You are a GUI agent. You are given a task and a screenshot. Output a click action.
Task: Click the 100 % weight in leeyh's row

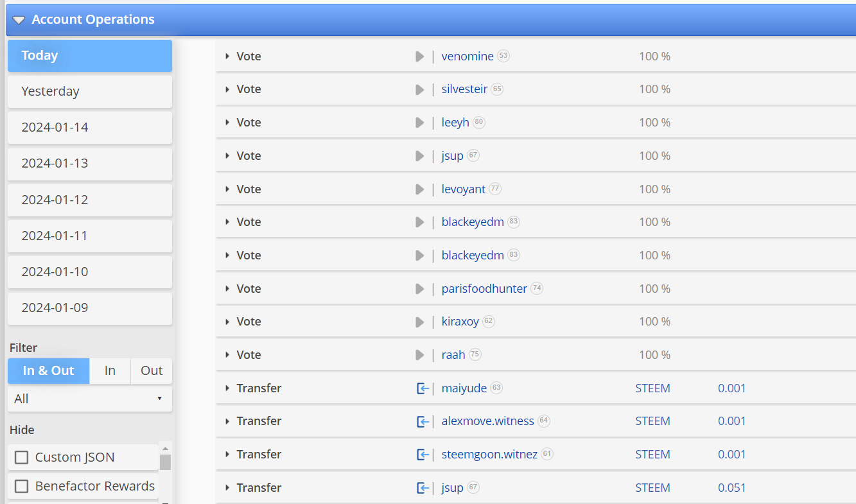coord(654,123)
